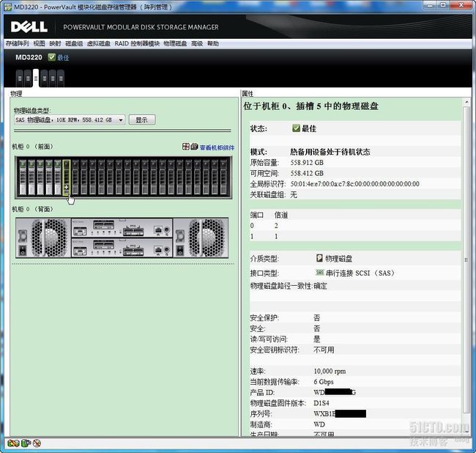Viewport: 476px width, 453px height.
Task: Select the last drive bay in slot 23
Action: 224,177
